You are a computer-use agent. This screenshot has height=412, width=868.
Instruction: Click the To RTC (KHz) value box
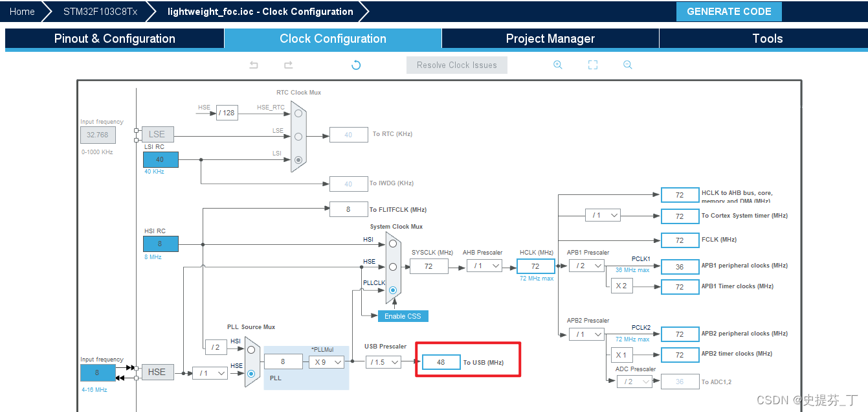point(348,135)
